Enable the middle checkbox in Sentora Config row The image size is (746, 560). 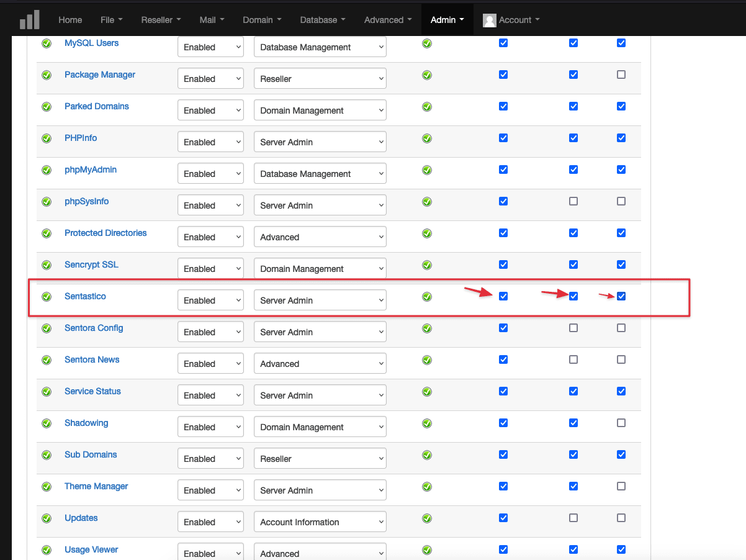tap(573, 328)
